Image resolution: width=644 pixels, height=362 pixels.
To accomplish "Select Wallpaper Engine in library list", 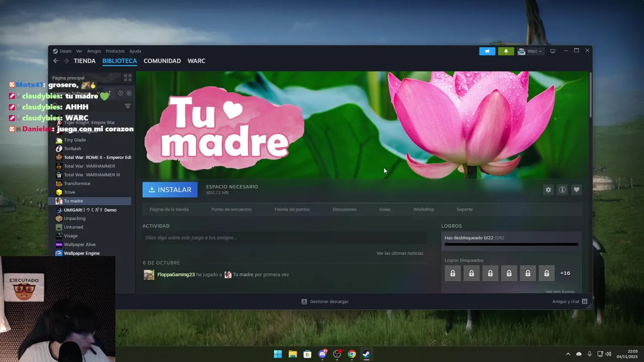I will 82,253.
